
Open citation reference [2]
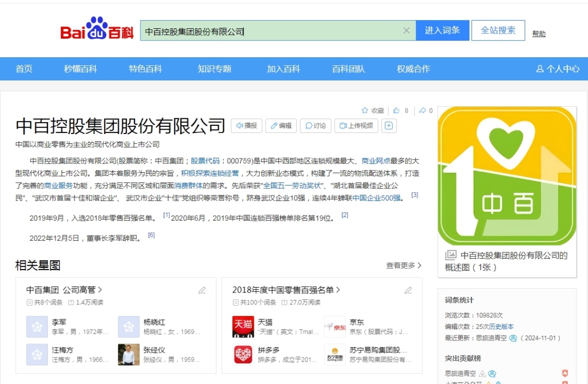point(345,215)
